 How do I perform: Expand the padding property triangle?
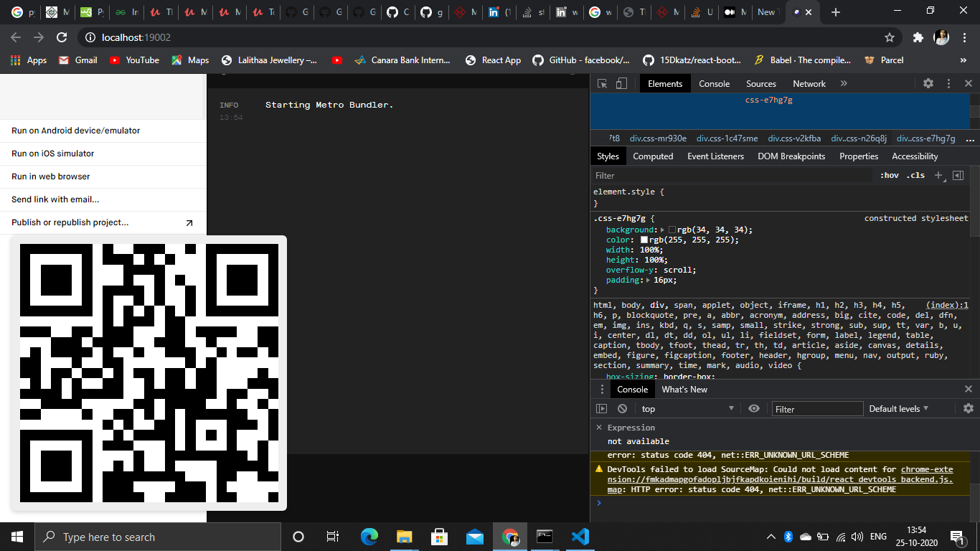coord(648,280)
